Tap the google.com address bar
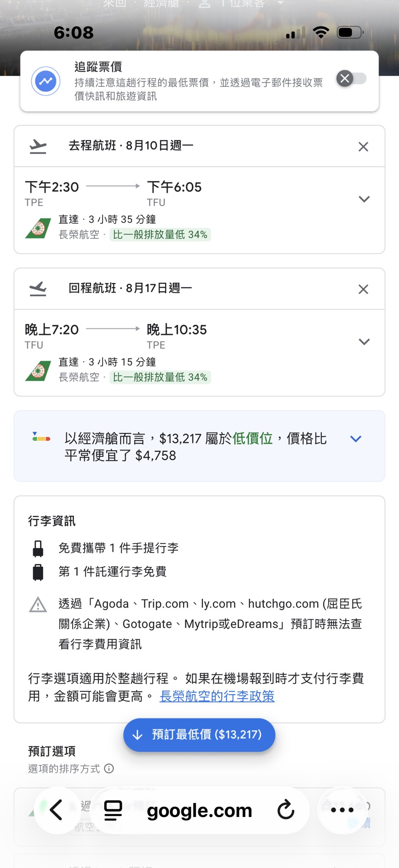399x868 pixels. pos(199,811)
